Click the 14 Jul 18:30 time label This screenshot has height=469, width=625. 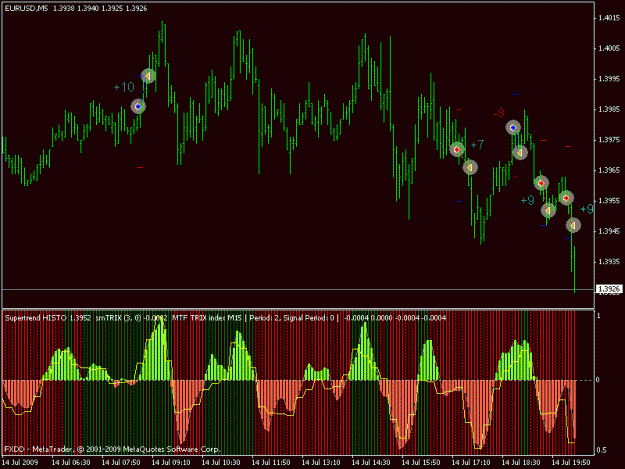point(521,462)
